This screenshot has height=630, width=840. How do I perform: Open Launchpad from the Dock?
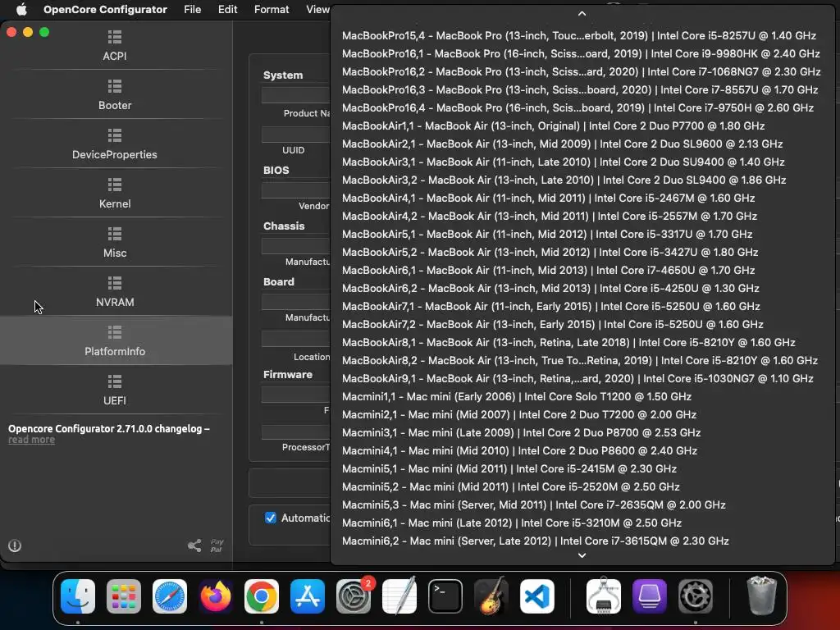click(x=124, y=596)
